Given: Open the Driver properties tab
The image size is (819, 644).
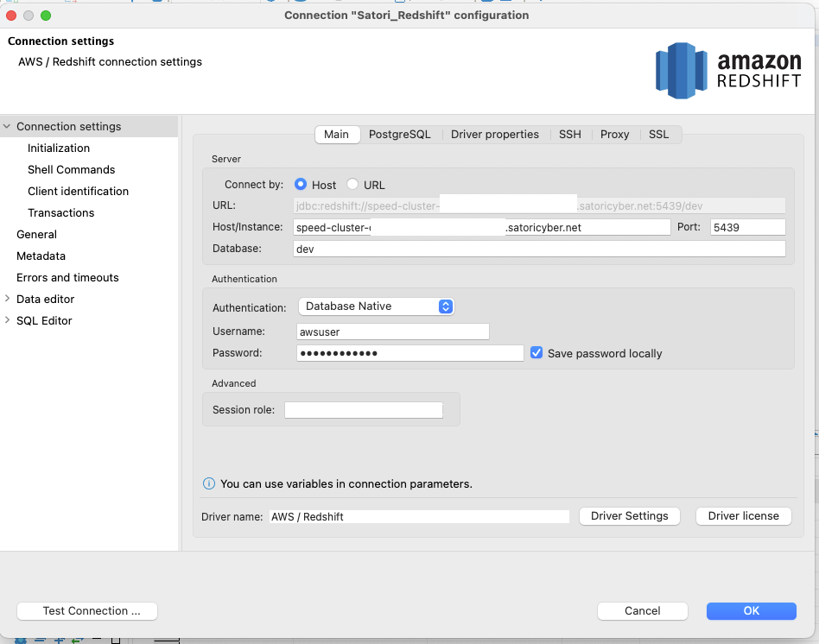Looking at the screenshot, I should pos(494,134).
